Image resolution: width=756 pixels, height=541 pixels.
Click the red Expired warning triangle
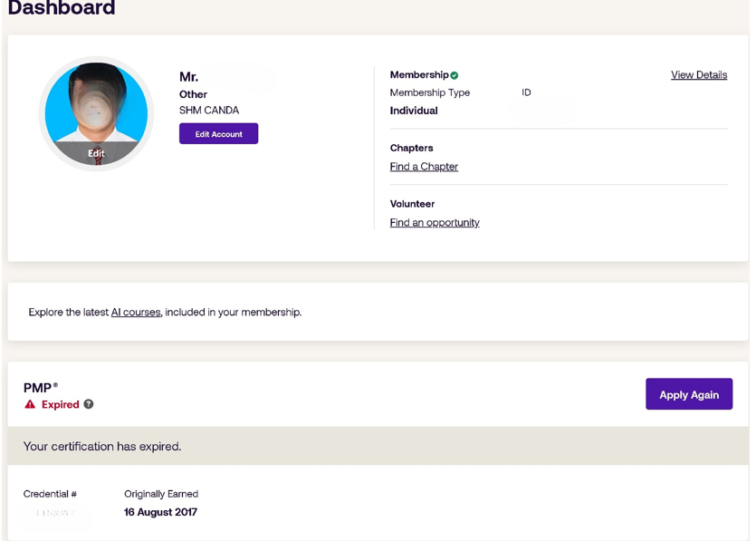pyautogui.click(x=28, y=404)
